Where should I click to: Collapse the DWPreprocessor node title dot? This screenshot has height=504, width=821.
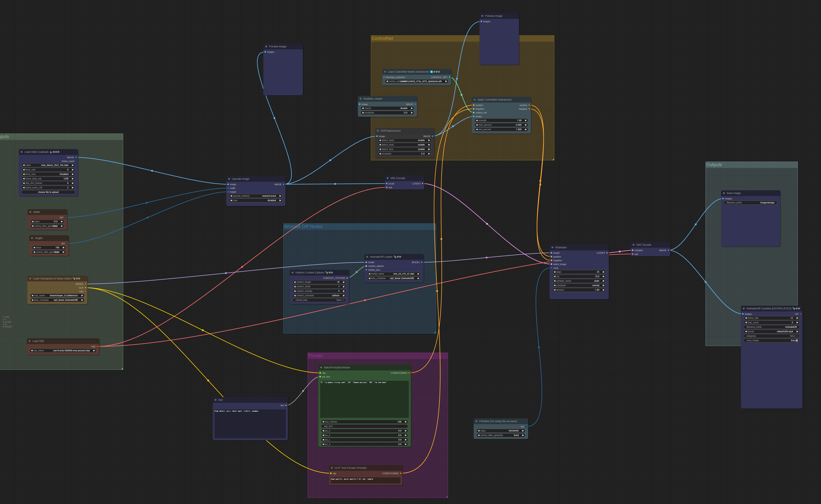[x=378, y=131]
